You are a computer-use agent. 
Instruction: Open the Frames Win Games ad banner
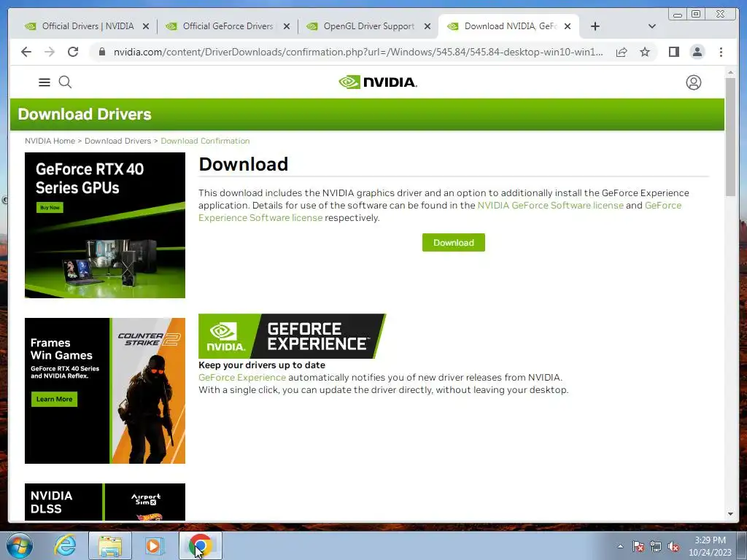[105, 391]
